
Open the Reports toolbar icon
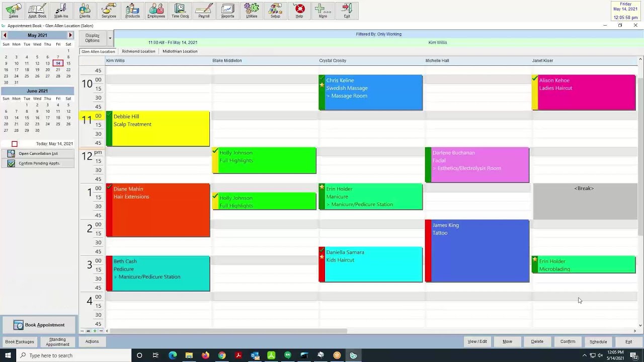[x=227, y=11]
